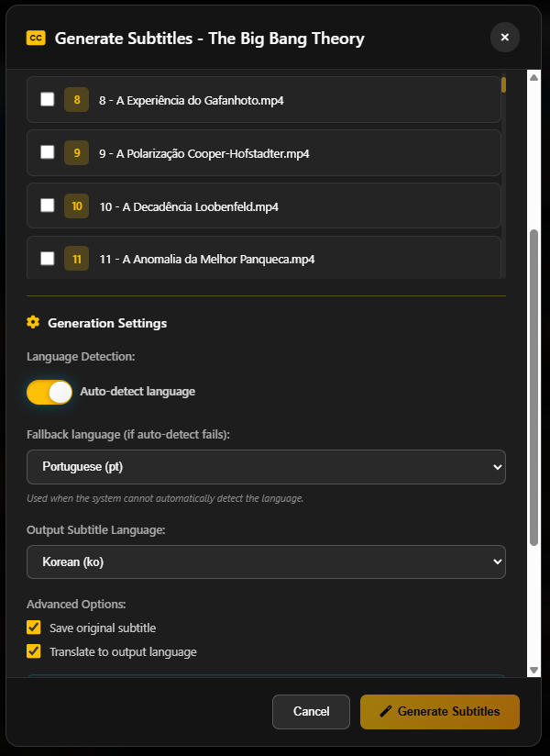The width and height of the screenshot is (550, 756).
Task: Click the episode list's yellow scrollbar thumb
Action: (x=503, y=84)
